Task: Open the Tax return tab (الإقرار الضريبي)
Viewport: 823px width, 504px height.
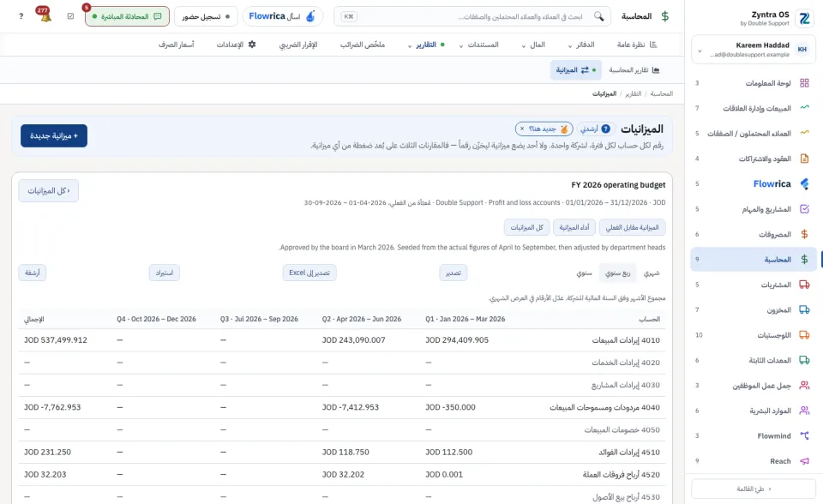Action: coord(298,45)
